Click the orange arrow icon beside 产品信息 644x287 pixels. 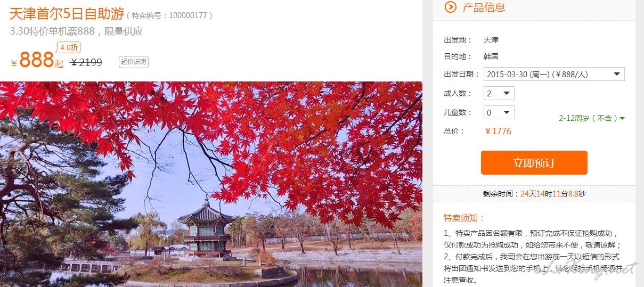[x=450, y=7]
